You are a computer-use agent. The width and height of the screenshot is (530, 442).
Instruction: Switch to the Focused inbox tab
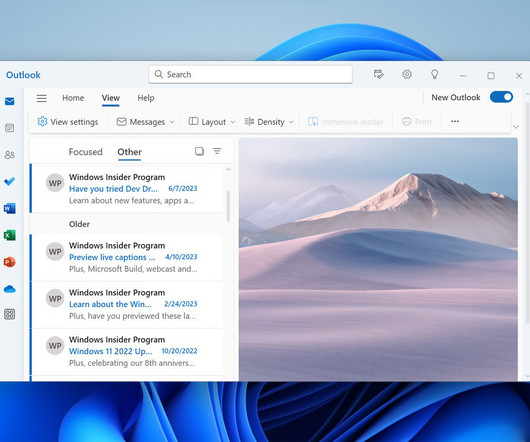point(86,152)
